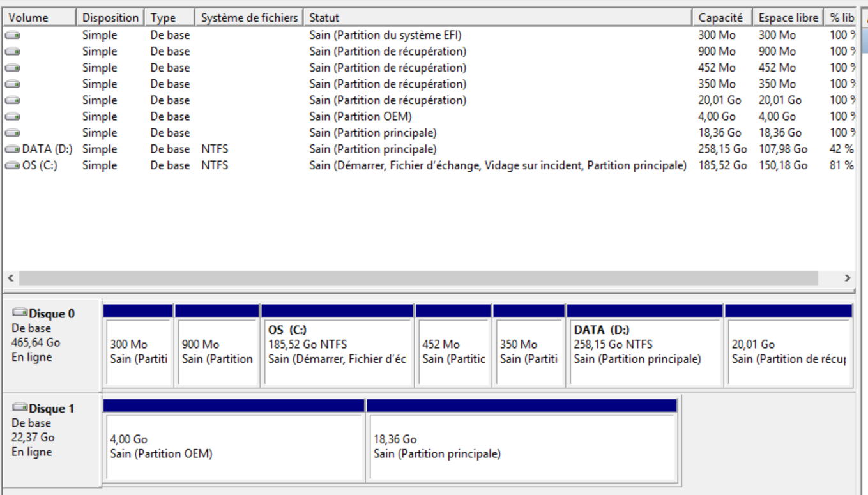The width and height of the screenshot is (868, 495).
Task: Sort by the Espace libre column header
Action: tap(788, 18)
